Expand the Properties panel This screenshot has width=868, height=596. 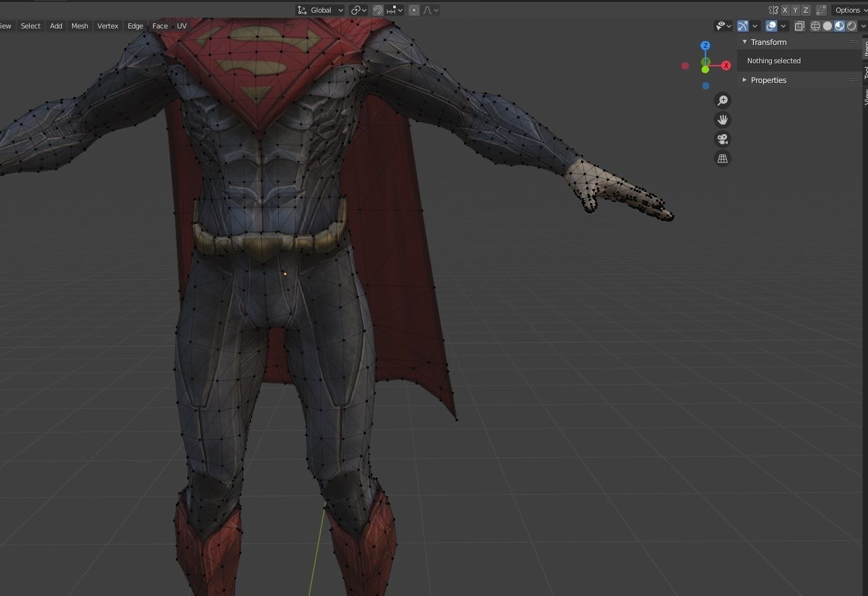pyautogui.click(x=745, y=80)
